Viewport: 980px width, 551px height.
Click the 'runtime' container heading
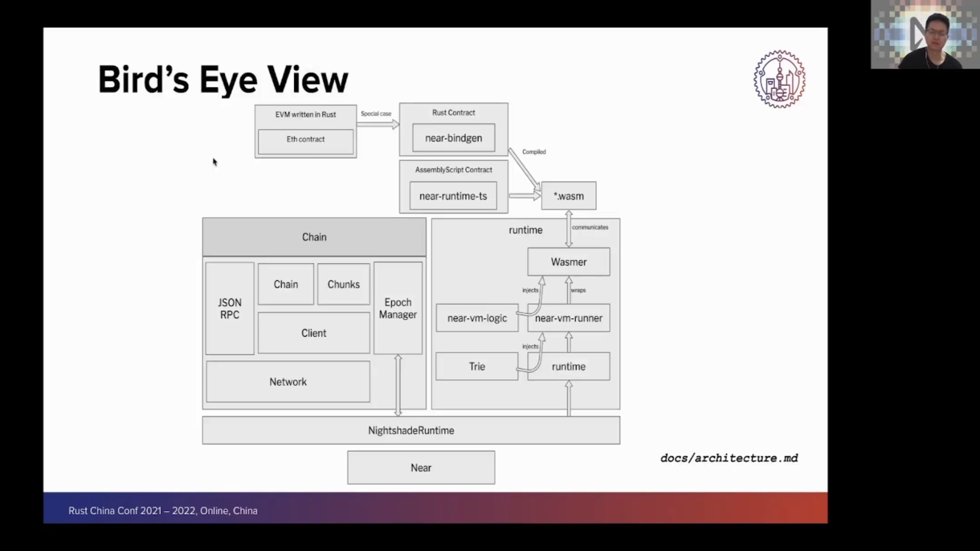pyautogui.click(x=525, y=230)
